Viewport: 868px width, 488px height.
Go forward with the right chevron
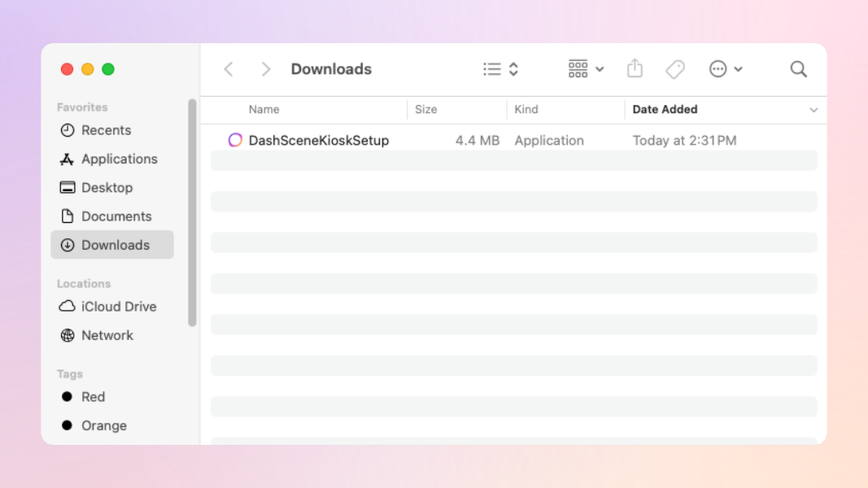coord(266,69)
